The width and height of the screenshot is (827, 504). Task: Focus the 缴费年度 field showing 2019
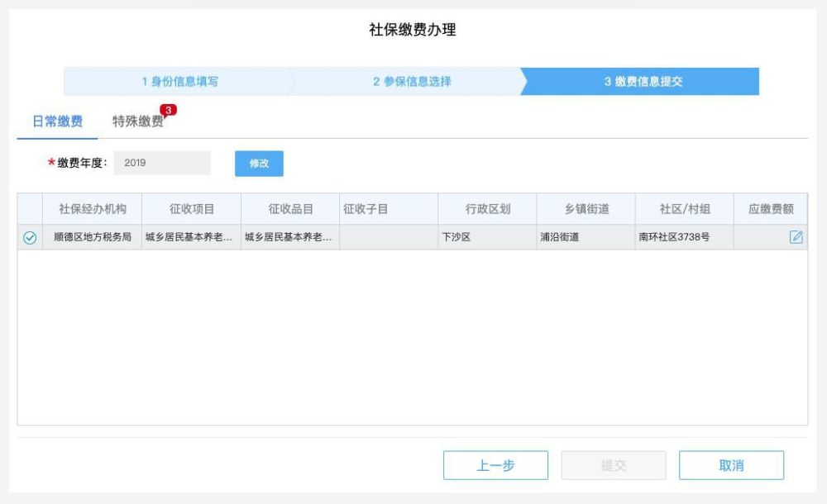(162, 163)
